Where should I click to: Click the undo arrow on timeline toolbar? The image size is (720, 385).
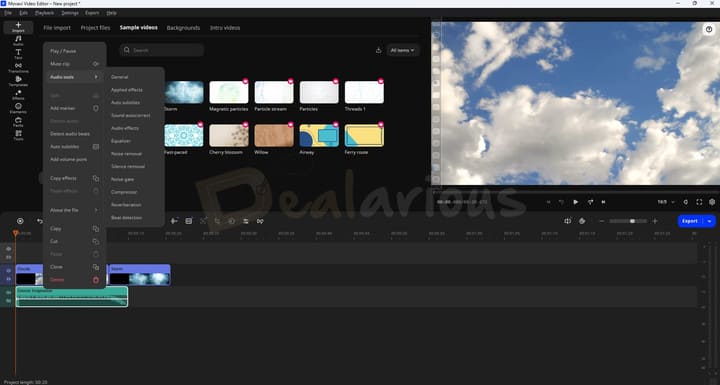(40, 221)
